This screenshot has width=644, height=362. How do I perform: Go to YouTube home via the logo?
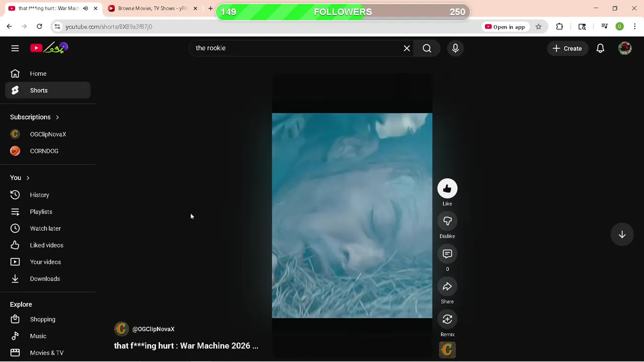click(49, 48)
